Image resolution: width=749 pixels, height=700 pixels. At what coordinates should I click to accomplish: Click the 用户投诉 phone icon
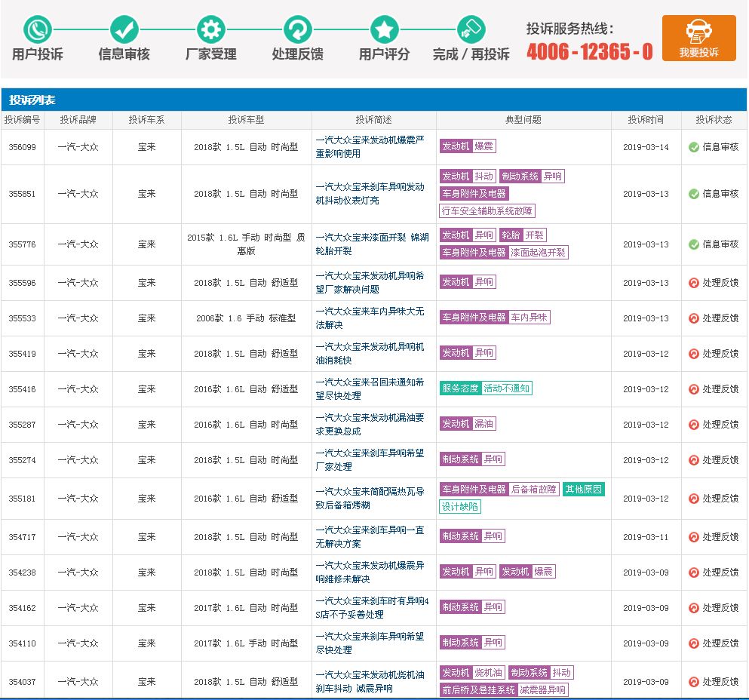pyautogui.click(x=37, y=29)
